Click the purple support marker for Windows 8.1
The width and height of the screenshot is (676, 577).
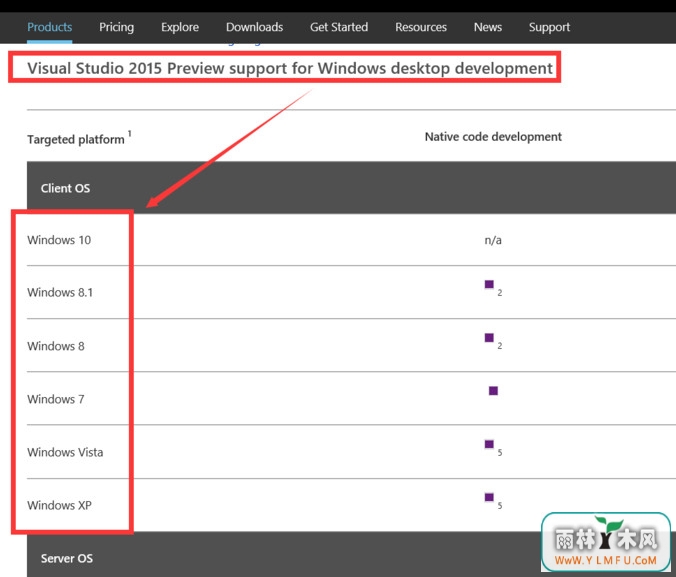[489, 284]
